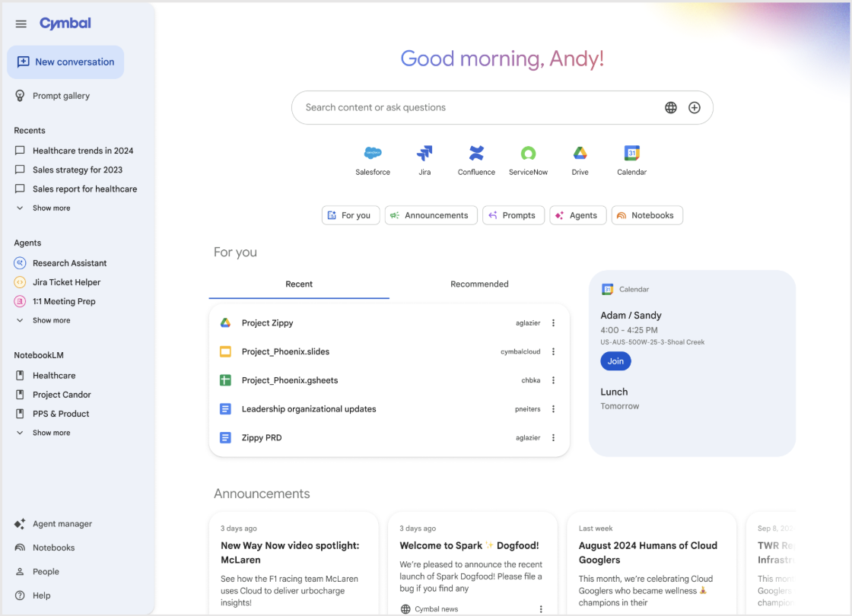Open the ServiceNow app icon

[528, 153]
